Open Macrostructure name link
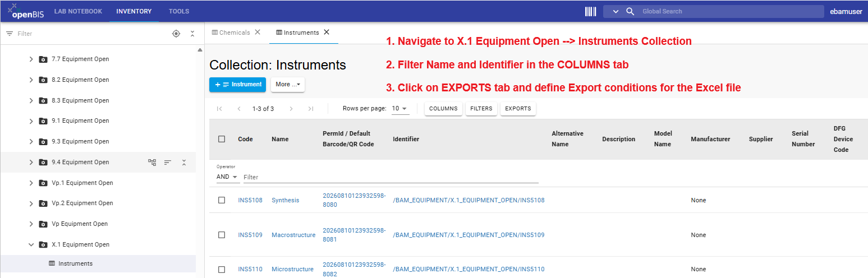The image size is (868, 278). click(293, 235)
